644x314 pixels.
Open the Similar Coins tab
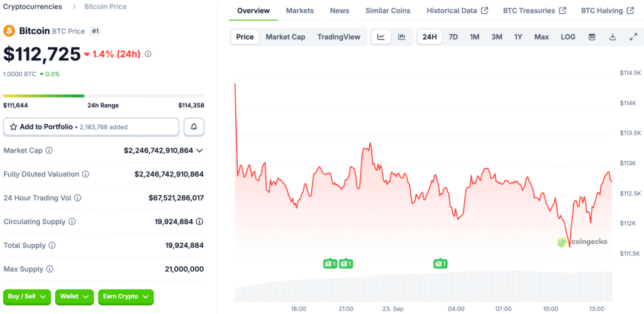[x=387, y=11]
